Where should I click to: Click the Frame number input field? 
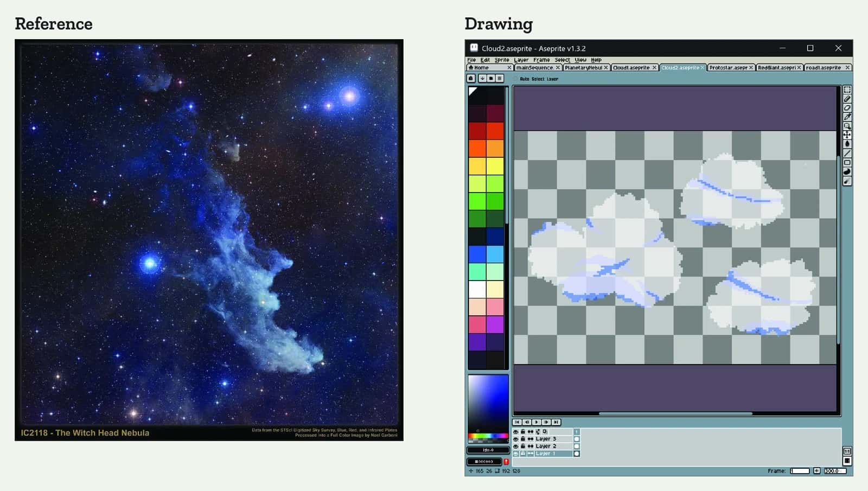coord(800,471)
